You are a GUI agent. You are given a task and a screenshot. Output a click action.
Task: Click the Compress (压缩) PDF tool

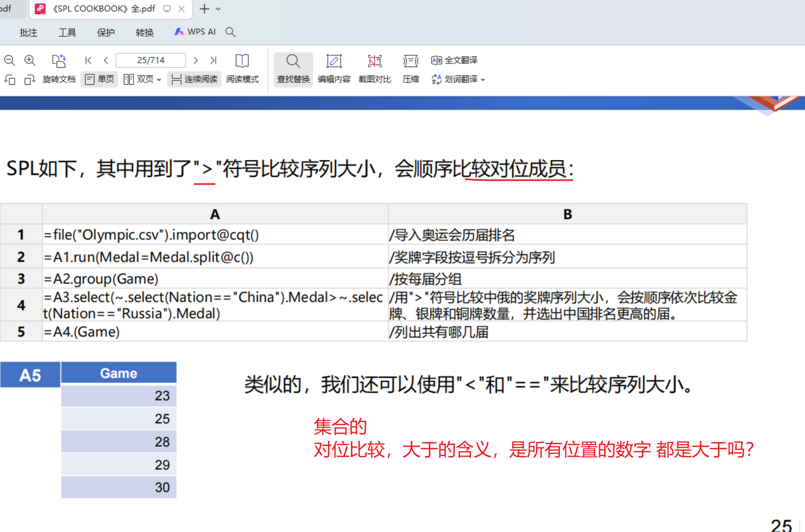click(411, 69)
